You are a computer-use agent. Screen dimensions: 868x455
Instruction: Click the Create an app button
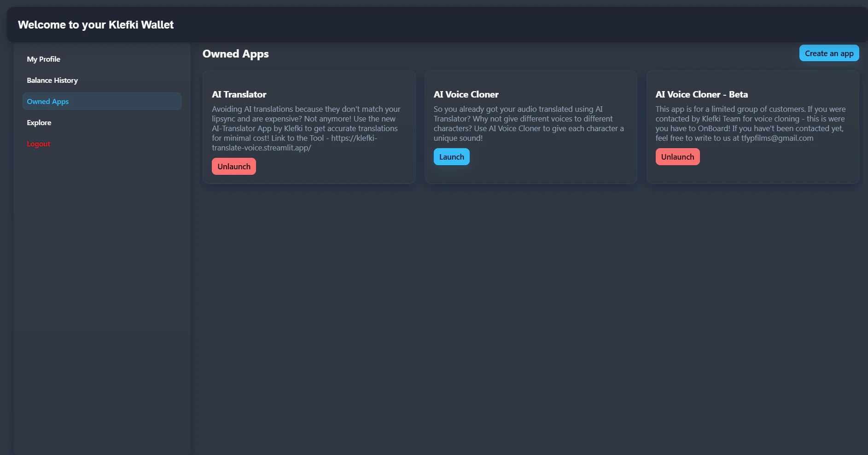pyautogui.click(x=829, y=53)
